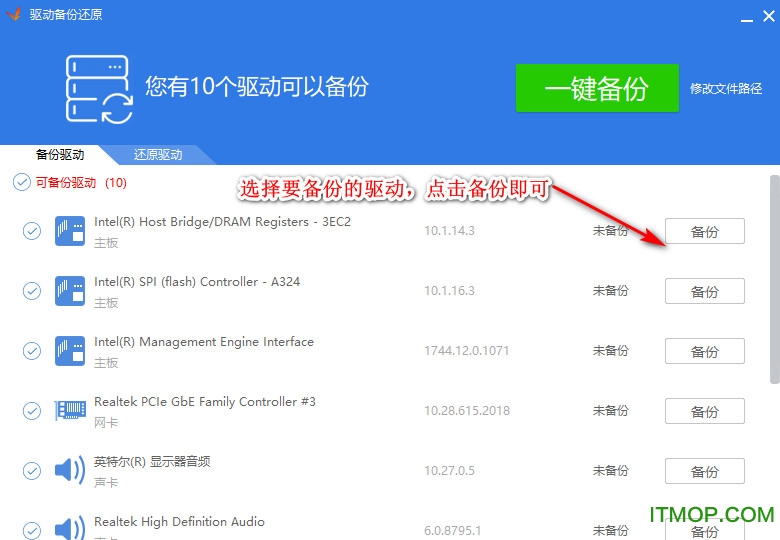The image size is (780, 540).
Task: Click the server backup sync icon
Action: pyautogui.click(x=99, y=89)
